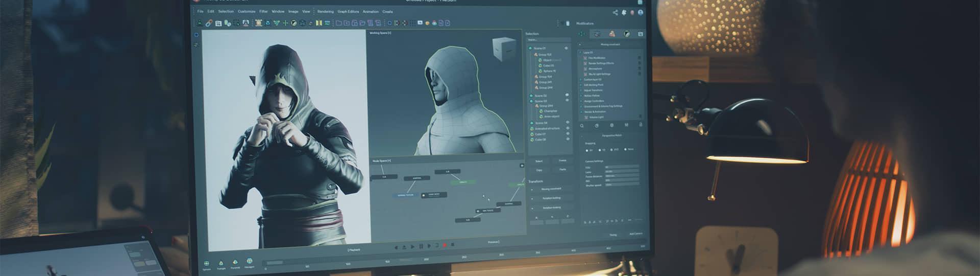Expand Environment & Volume Fog Settings

tap(580, 106)
